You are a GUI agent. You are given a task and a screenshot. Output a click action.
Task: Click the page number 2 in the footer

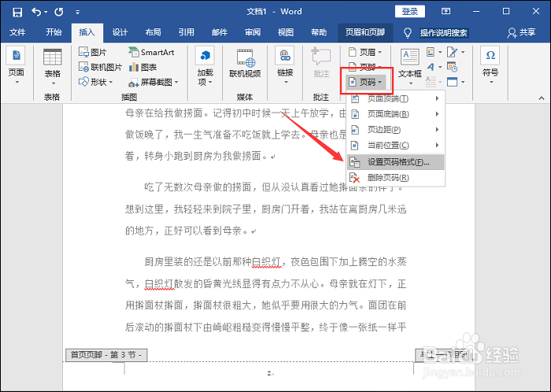point(269,373)
